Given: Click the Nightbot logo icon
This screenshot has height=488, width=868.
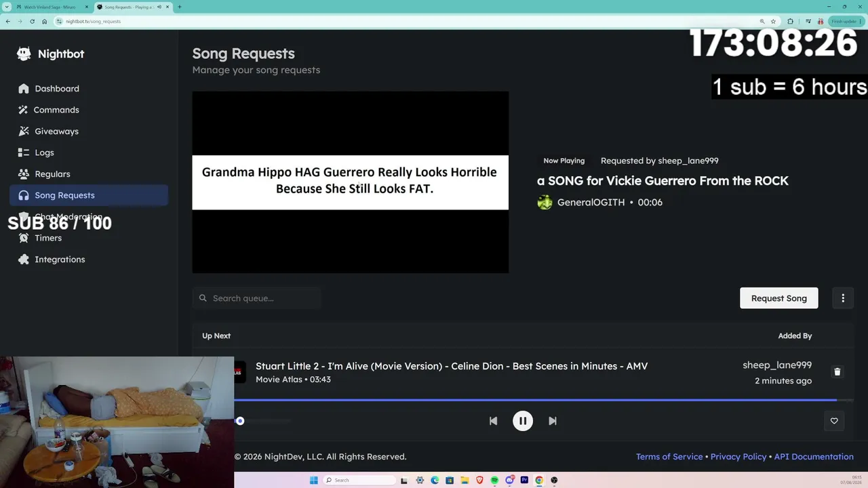Looking at the screenshot, I should (24, 54).
